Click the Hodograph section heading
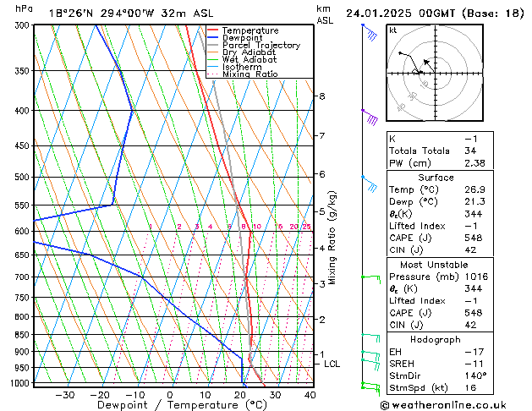 pos(436,339)
